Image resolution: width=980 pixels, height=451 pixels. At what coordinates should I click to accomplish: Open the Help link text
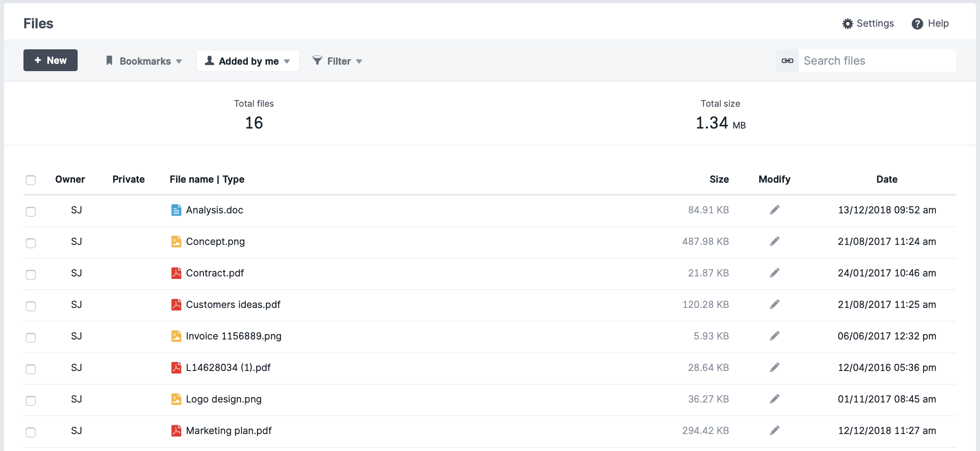(938, 23)
